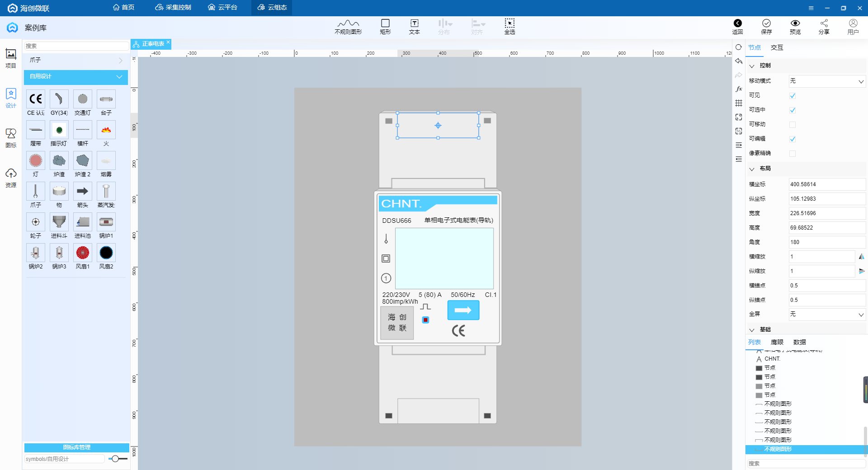Toggle the 可选中 selectable checkbox

pos(793,110)
